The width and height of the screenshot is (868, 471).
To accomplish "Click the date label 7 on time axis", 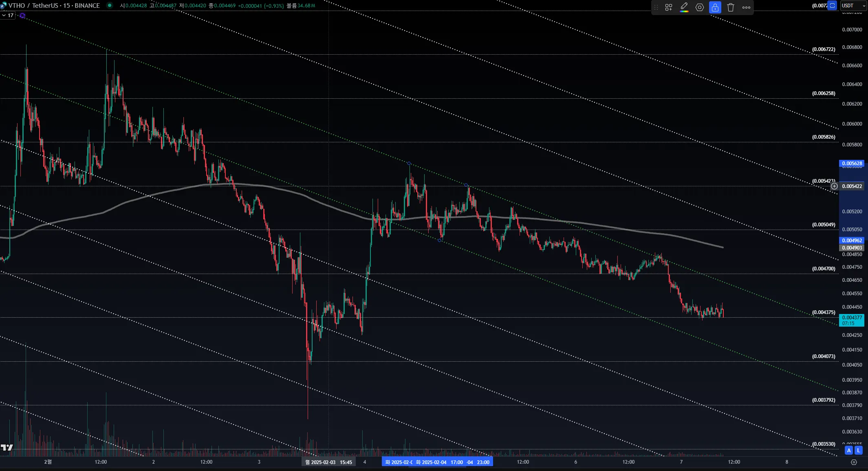I will [x=681, y=462].
